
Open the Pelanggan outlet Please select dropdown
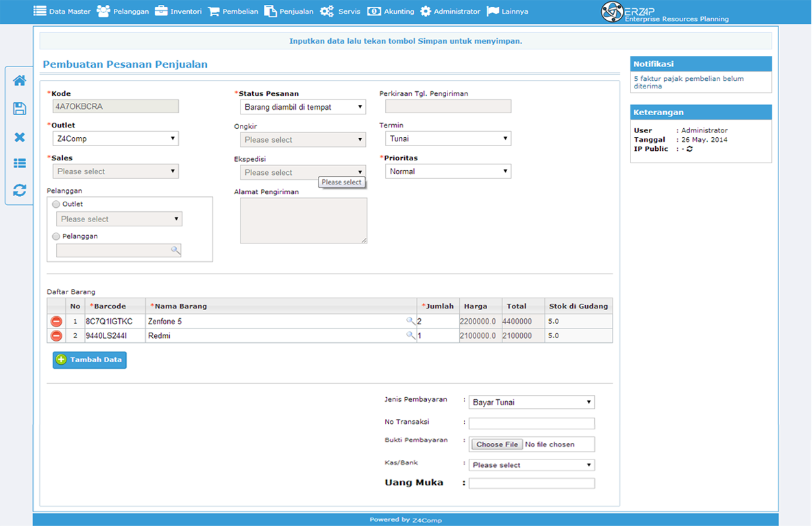pyautogui.click(x=119, y=219)
